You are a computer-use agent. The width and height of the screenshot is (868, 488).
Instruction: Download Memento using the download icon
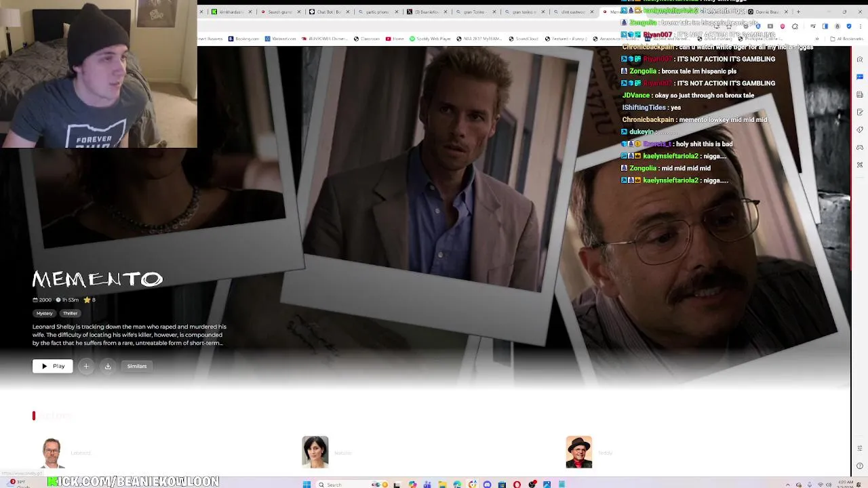(x=107, y=366)
